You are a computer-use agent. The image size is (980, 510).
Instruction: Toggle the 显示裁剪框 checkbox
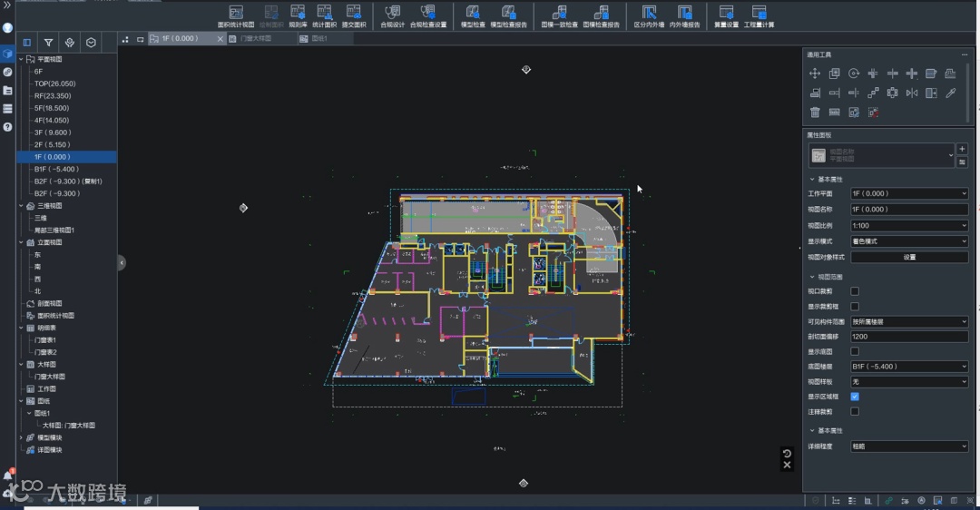tap(855, 306)
